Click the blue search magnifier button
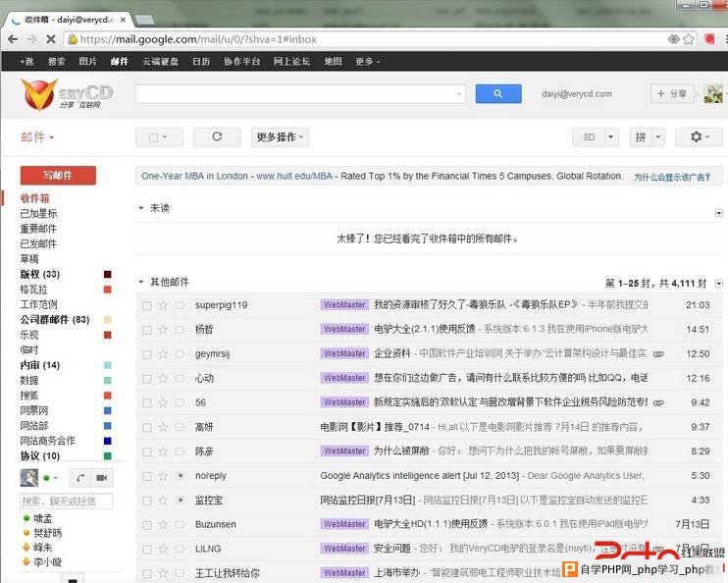This screenshot has width=728, height=583. pyautogui.click(x=498, y=93)
